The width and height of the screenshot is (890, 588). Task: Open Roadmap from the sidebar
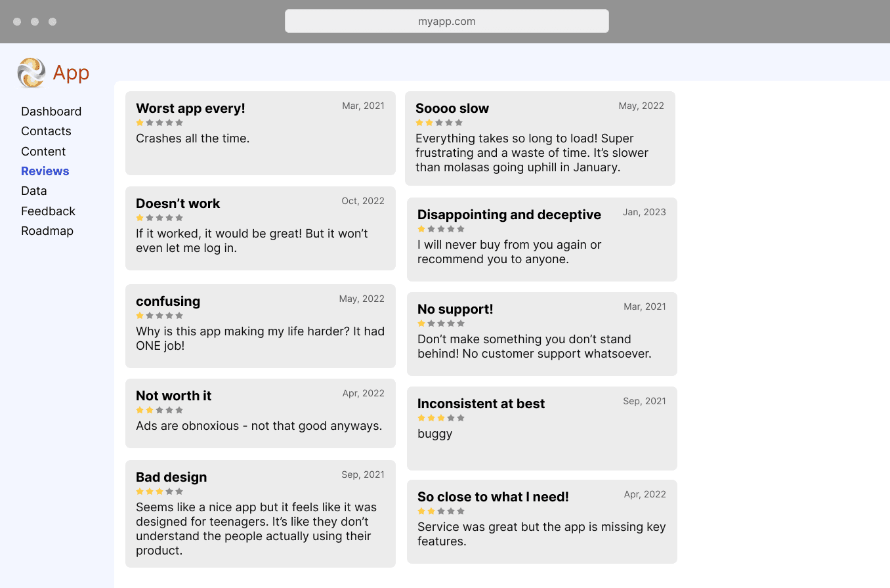click(47, 231)
